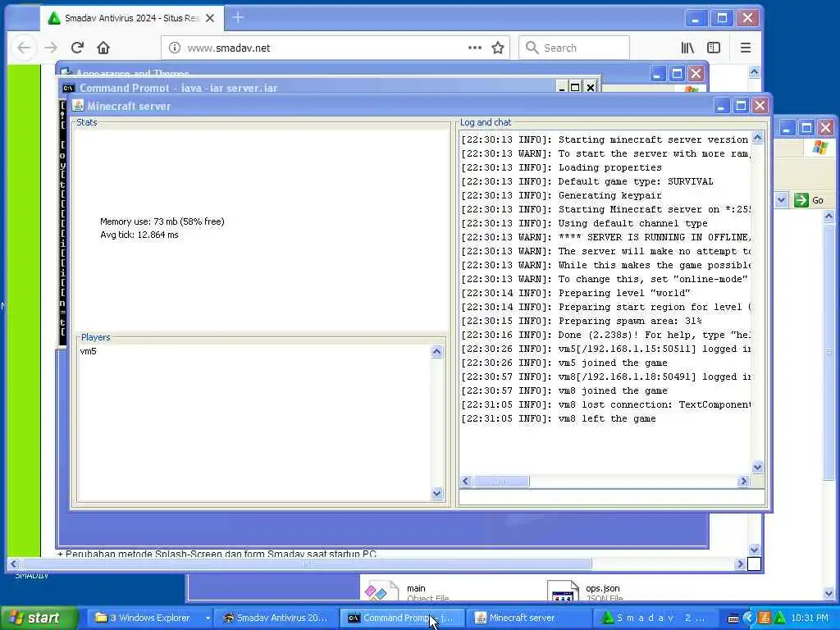The height and width of the screenshot is (630, 840).
Task: Click Command Prompt title bar icon
Action: 68,89
